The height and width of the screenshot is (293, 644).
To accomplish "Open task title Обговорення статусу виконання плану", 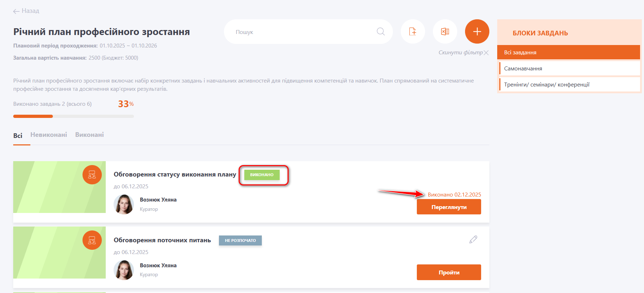I will coord(175,174).
